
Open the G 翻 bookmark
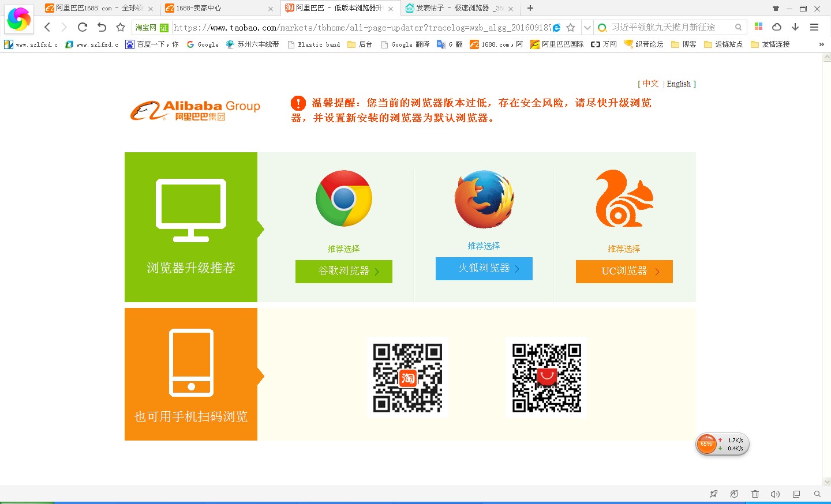(x=450, y=44)
